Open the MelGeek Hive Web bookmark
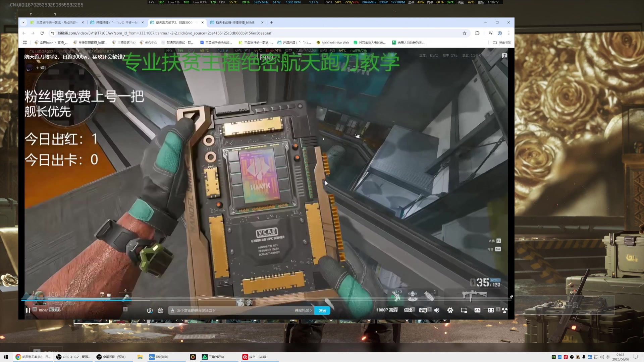 point(333,43)
